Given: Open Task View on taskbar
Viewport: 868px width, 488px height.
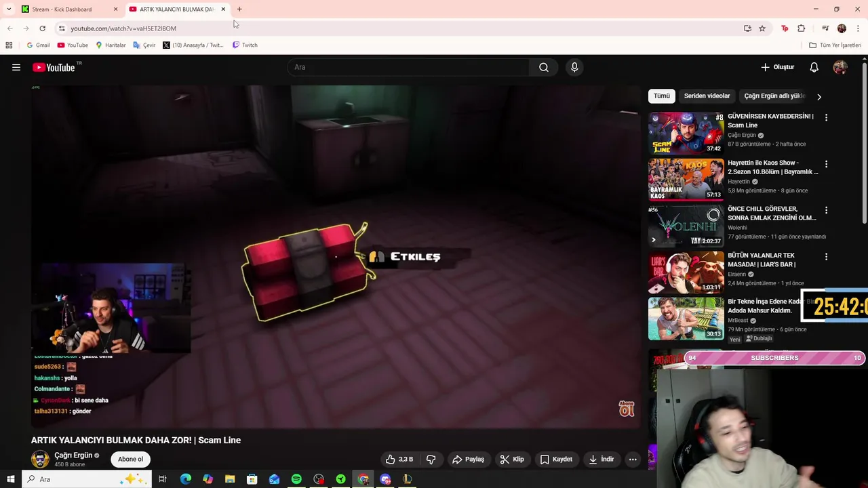Looking at the screenshot, I should click(163, 479).
